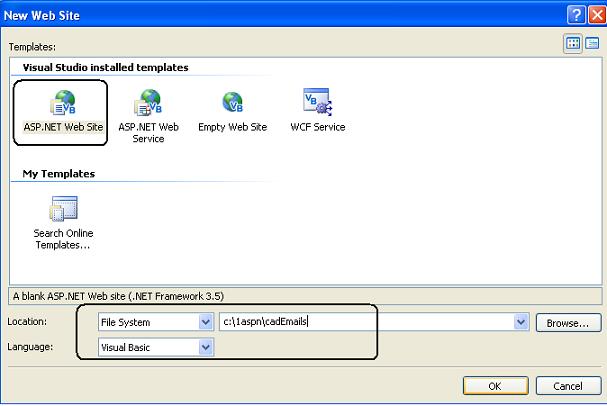Click the blank ASP.NET Web site description text
607x406 pixels.
tap(118, 296)
